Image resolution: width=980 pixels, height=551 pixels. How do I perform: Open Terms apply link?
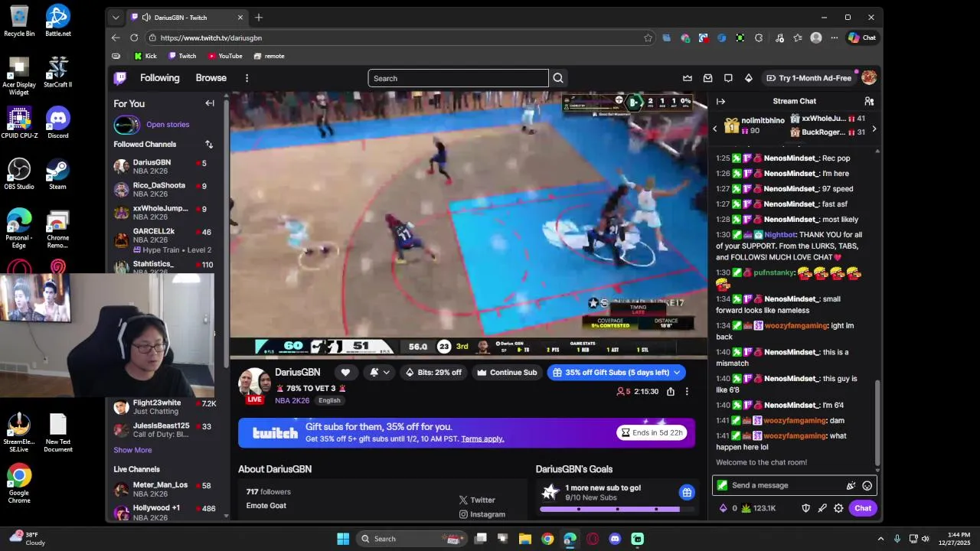tap(482, 439)
